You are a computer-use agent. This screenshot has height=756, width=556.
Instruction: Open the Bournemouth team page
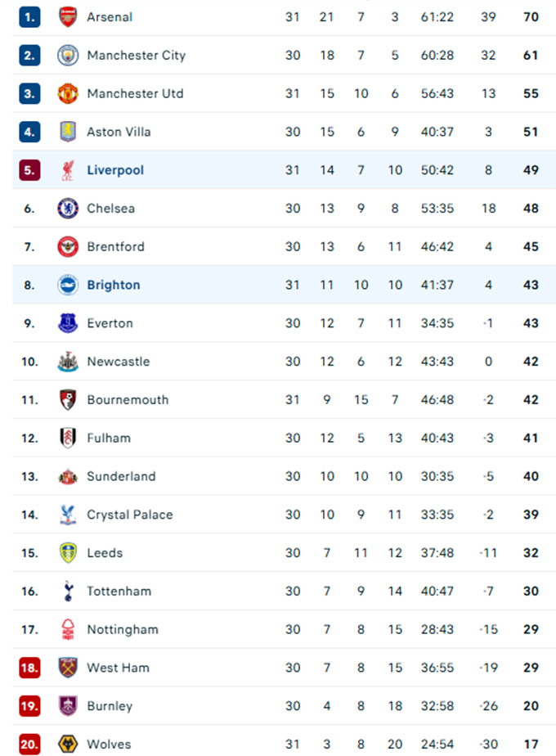128,400
